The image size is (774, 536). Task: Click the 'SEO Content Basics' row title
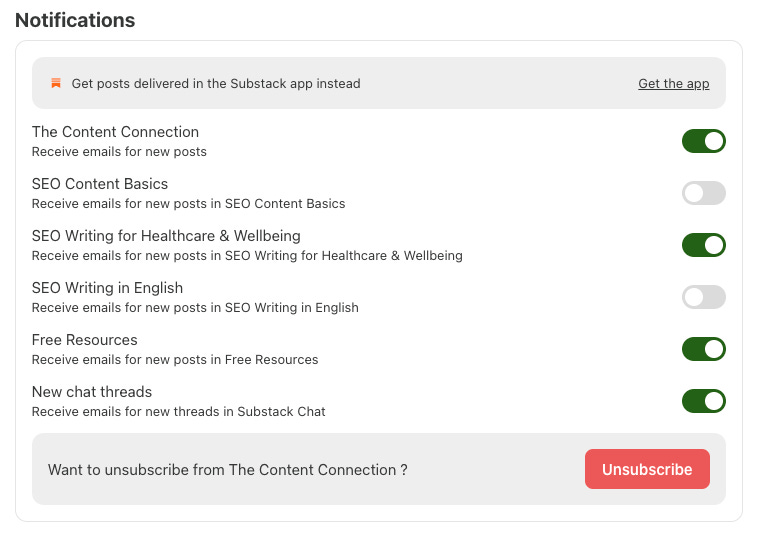point(100,184)
